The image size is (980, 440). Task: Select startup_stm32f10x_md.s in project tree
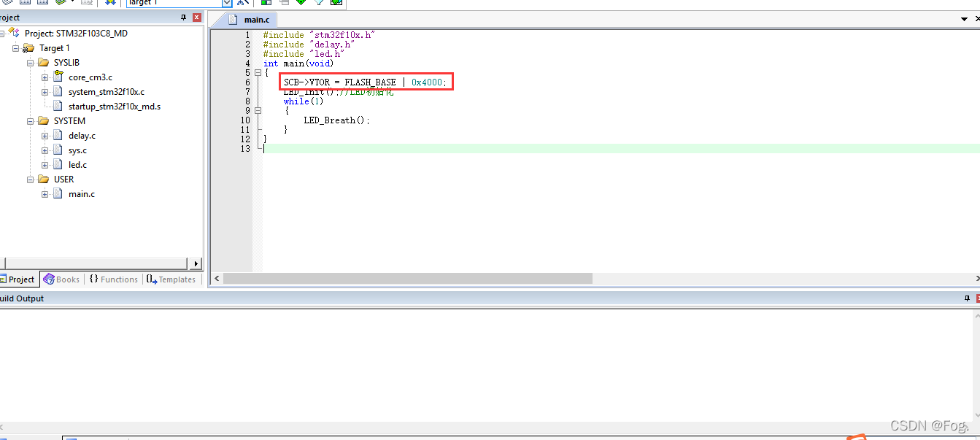coord(115,107)
